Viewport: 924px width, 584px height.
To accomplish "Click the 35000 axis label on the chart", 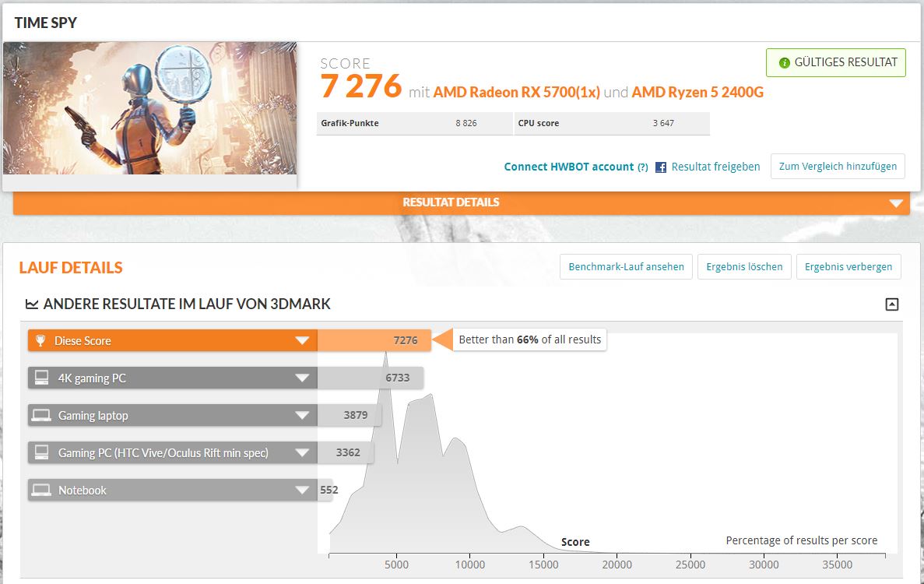I will [837, 565].
